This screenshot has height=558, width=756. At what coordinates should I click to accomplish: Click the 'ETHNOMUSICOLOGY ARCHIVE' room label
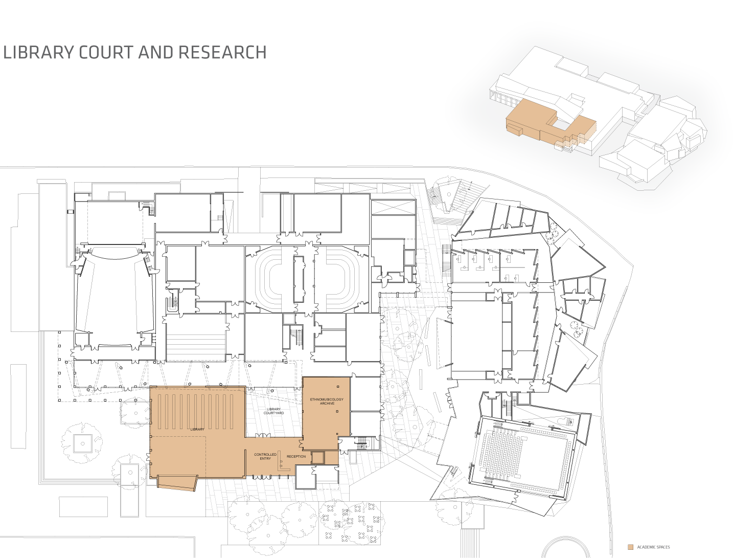327,401
